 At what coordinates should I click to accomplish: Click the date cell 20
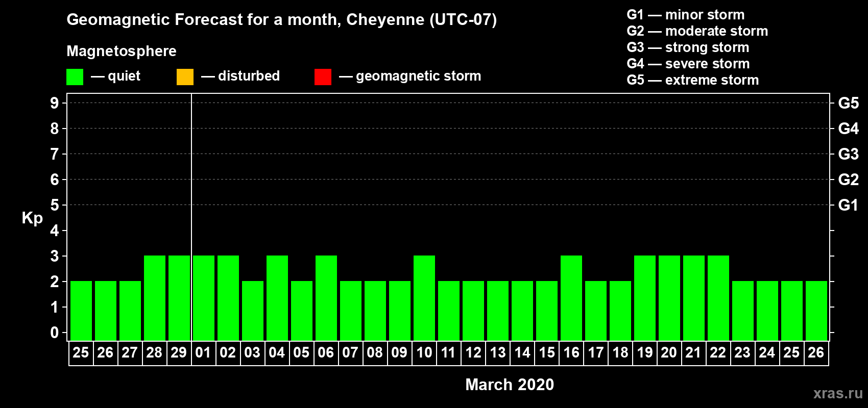point(669,353)
